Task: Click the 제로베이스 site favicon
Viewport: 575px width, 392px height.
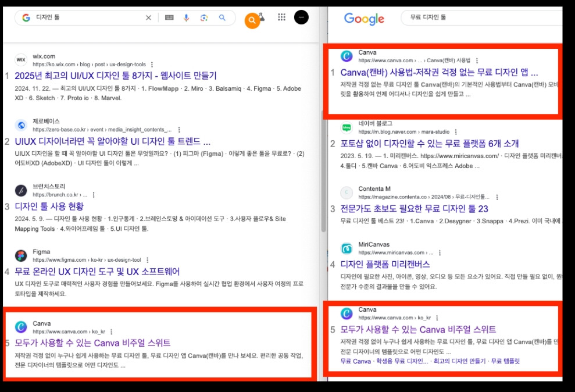Action: [x=21, y=125]
